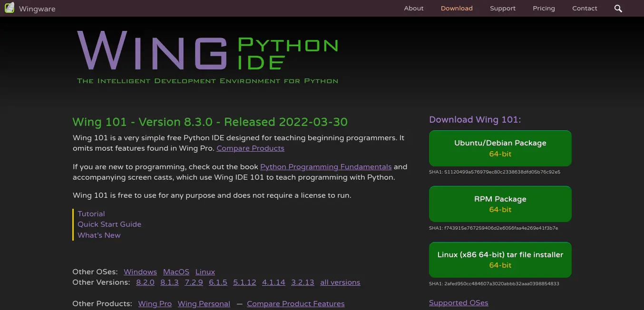644x310 pixels.
Task: Open the Contact menu
Action: (585, 8)
